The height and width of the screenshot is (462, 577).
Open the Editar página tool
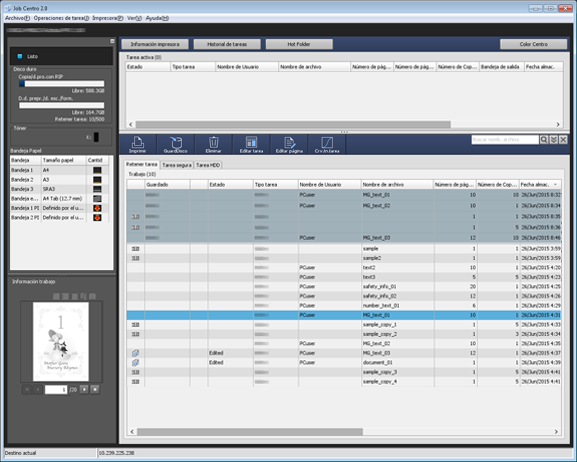pyautogui.click(x=289, y=144)
